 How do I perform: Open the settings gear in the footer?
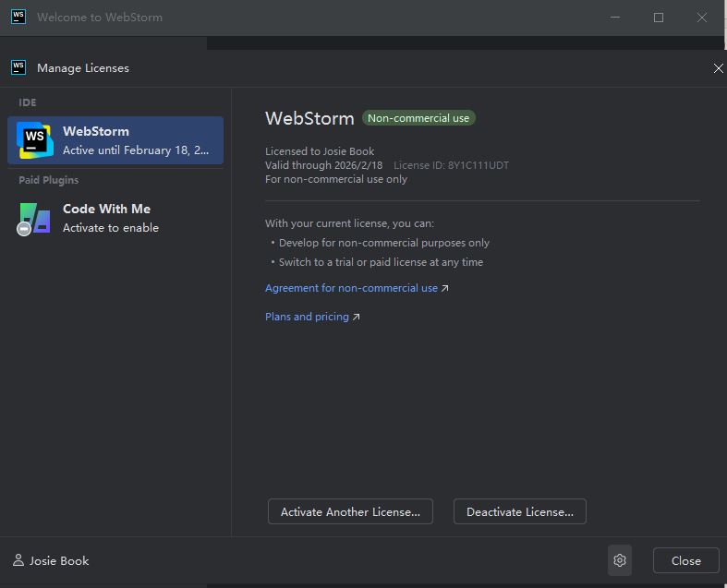[x=620, y=560]
